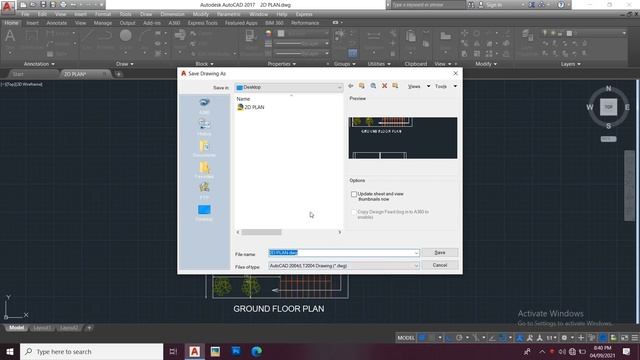Open the AutoCAD application menu button
This screenshot has width=640, height=360.
(7, 7)
